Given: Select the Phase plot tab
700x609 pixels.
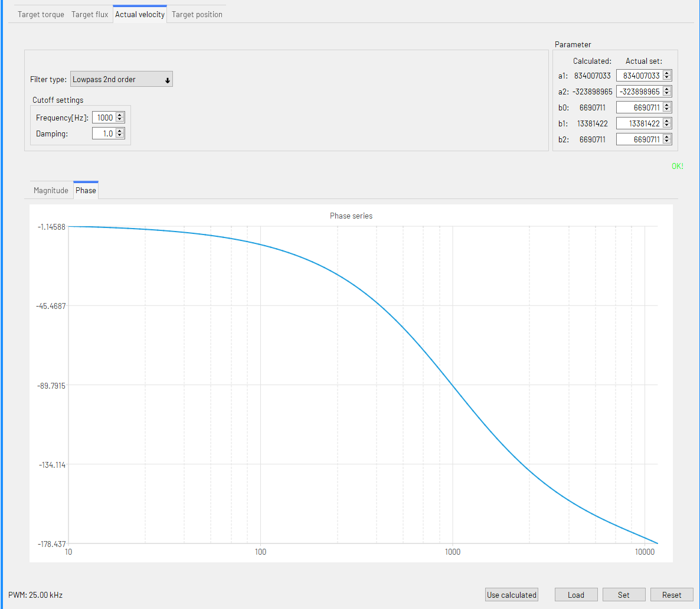Looking at the screenshot, I should point(86,190).
